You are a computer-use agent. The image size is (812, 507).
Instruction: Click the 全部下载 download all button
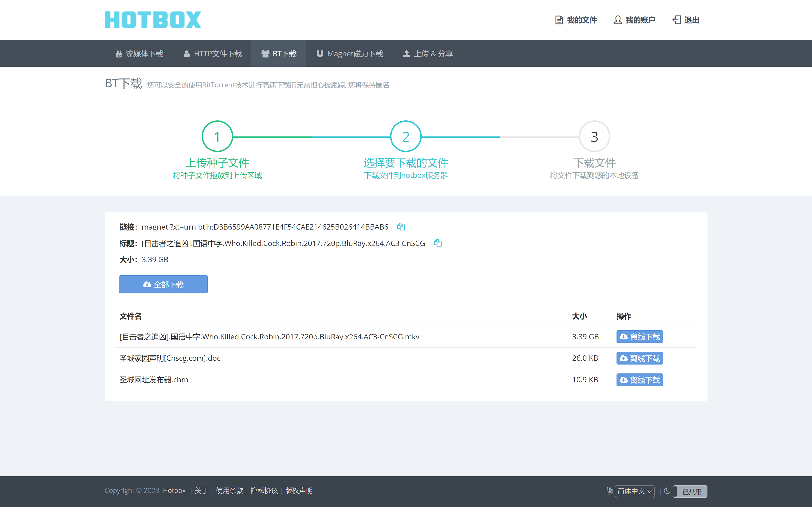coord(163,285)
